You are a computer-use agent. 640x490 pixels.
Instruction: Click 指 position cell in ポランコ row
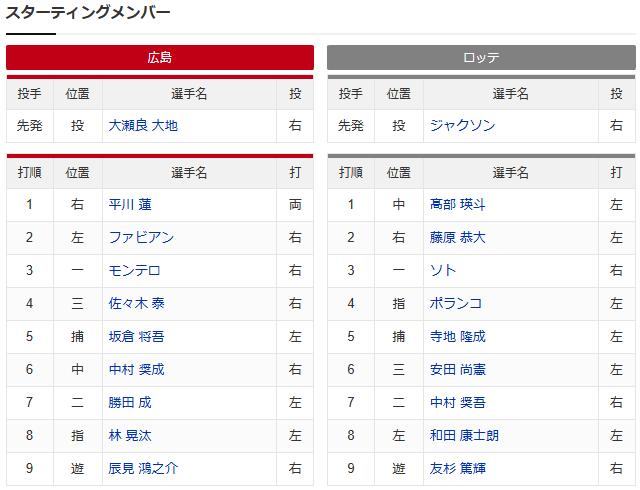[x=399, y=303]
